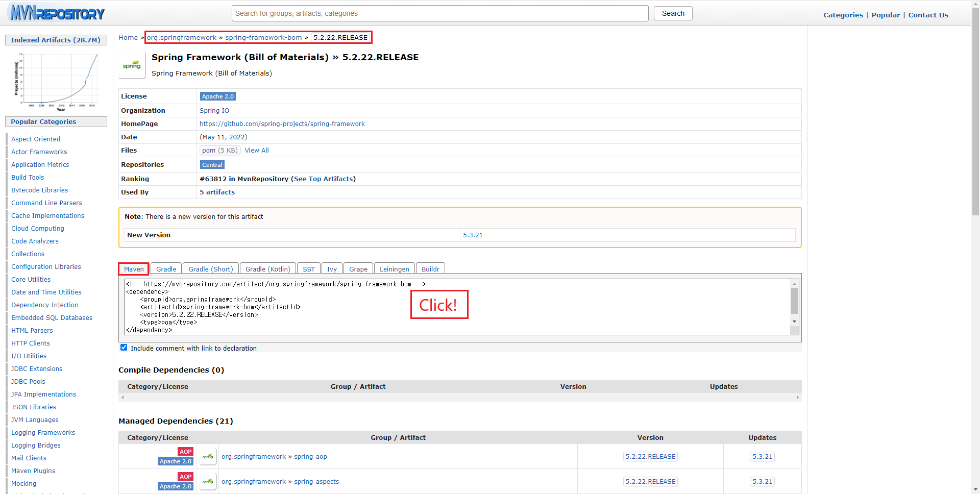Image resolution: width=980 pixels, height=494 pixels.
Task: Toggle Include comment with link checkbox
Action: (124, 348)
